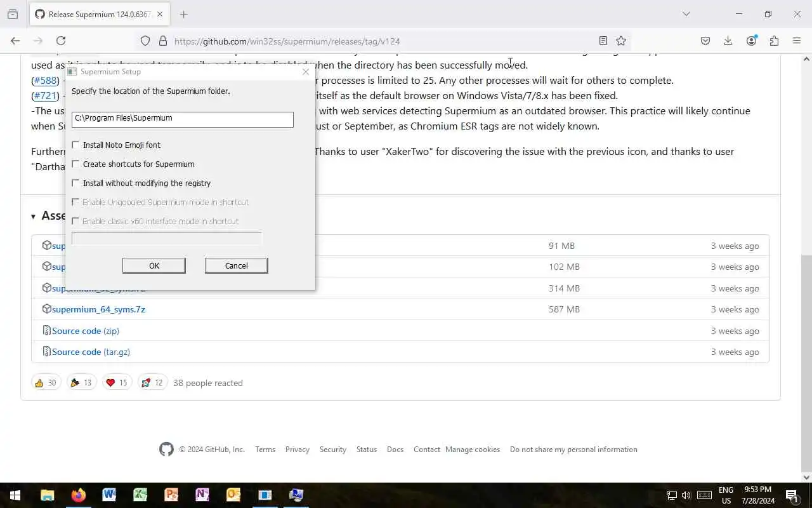Open the downloads panel

point(728,41)
